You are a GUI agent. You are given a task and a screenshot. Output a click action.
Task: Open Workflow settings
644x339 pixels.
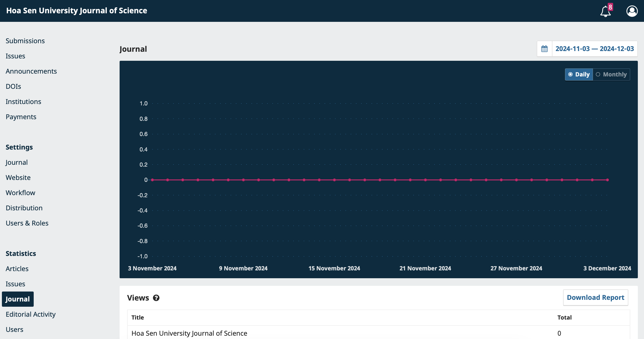tap(20, 193)
